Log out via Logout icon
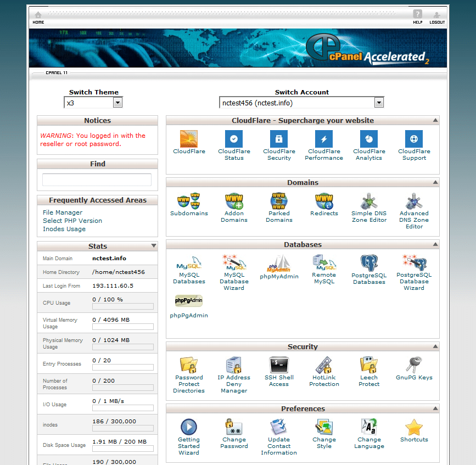 pos(437,18)
